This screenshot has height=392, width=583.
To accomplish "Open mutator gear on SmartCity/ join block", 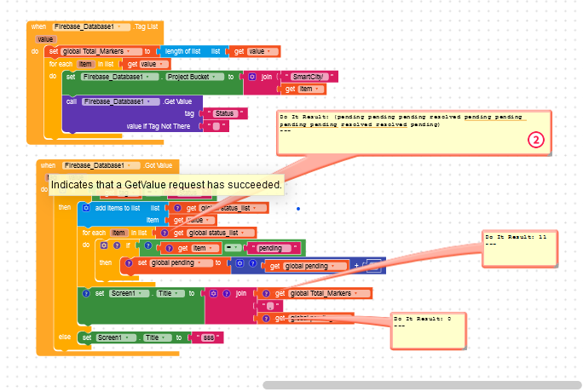I will click(x=253, y=77).
